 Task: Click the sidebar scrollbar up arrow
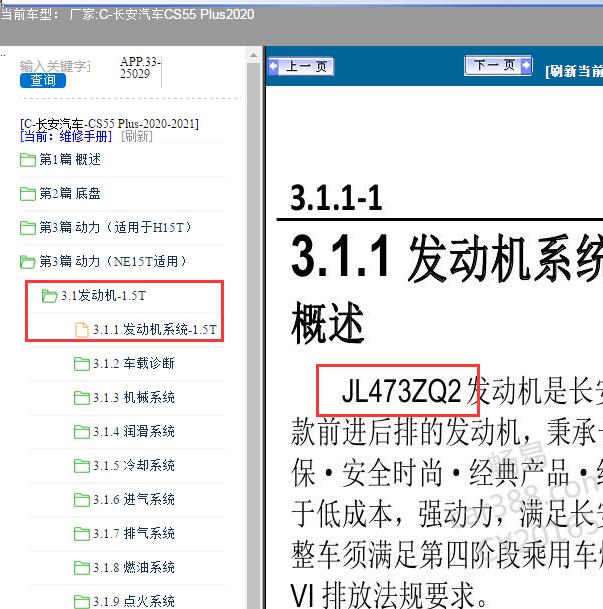click(254, 56)
